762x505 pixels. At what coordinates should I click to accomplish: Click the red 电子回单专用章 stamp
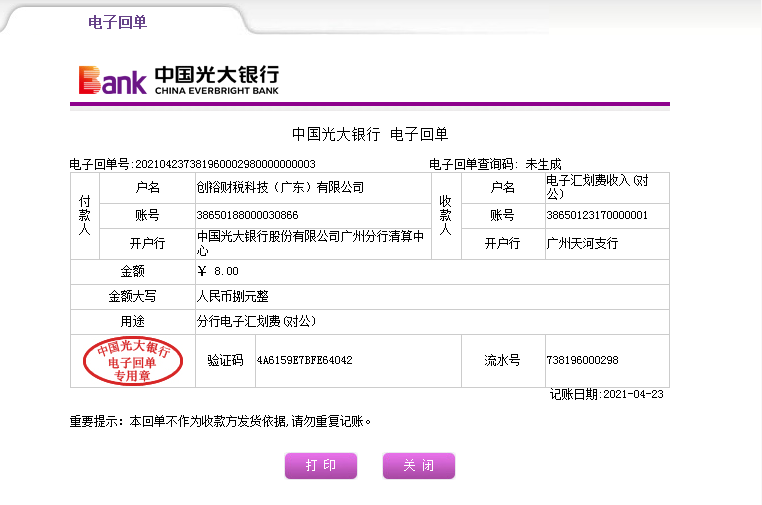133,361
